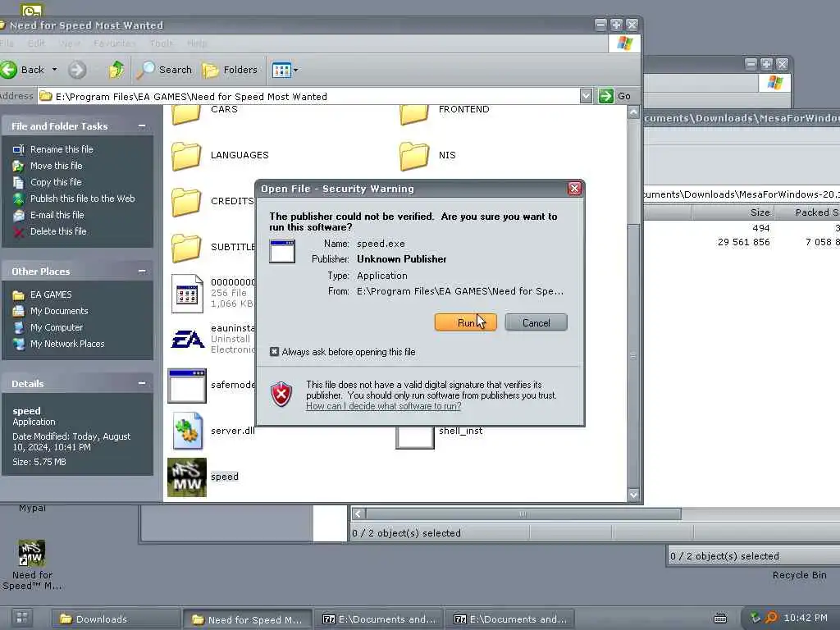The image size is (840, 630).
Task: Select the safemode application icon
Action: 187,386
